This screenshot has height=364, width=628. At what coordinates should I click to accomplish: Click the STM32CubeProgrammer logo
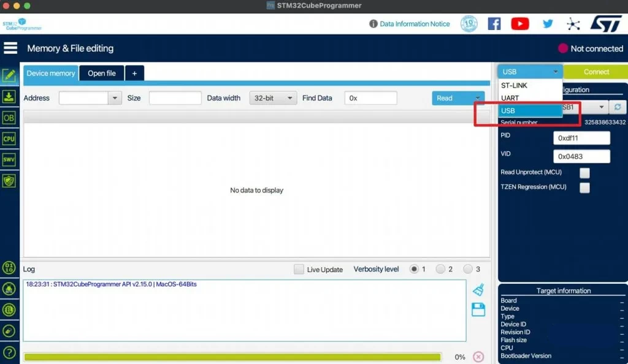click(x=22, y=24)
